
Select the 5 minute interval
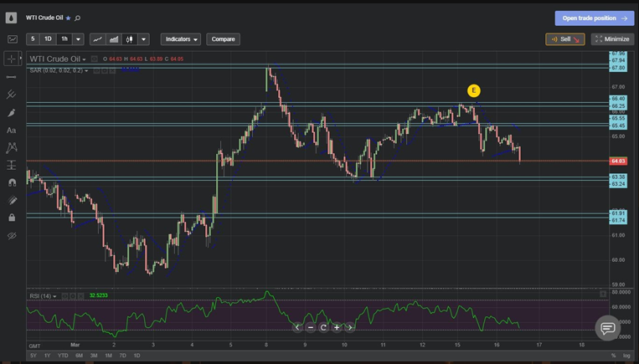point(33,39)
